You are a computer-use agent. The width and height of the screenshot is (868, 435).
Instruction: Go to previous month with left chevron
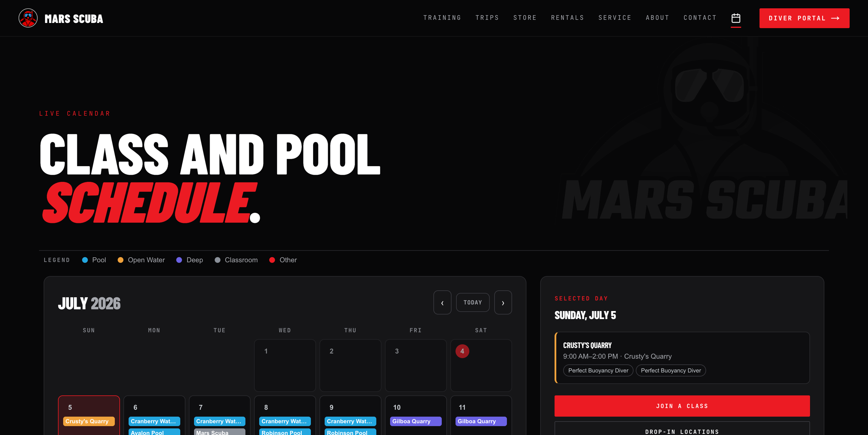pos(442,302)
